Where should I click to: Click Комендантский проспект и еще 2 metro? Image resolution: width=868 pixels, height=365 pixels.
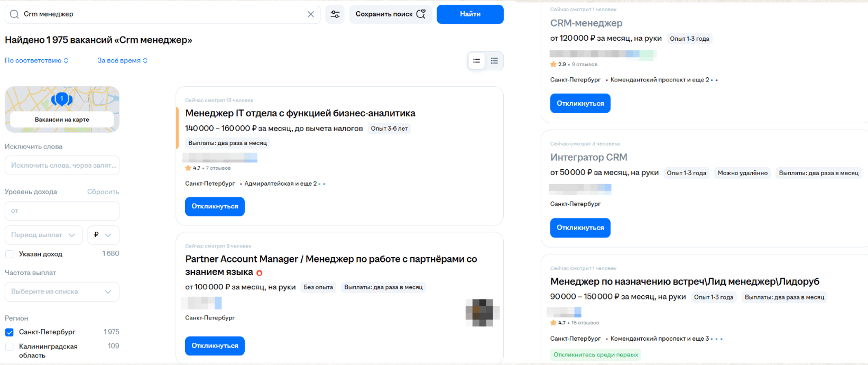(x=660, y=80)
